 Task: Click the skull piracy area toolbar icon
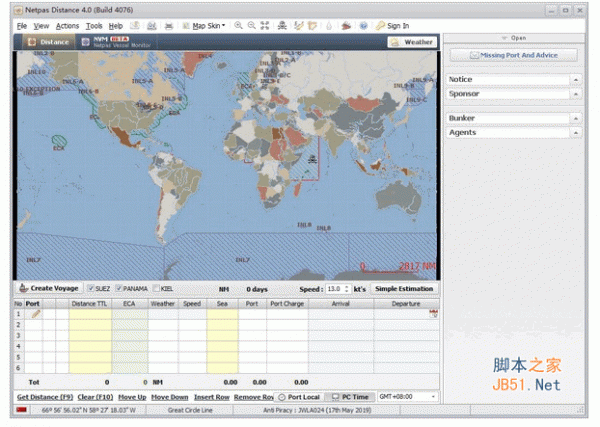click(282, 26)
